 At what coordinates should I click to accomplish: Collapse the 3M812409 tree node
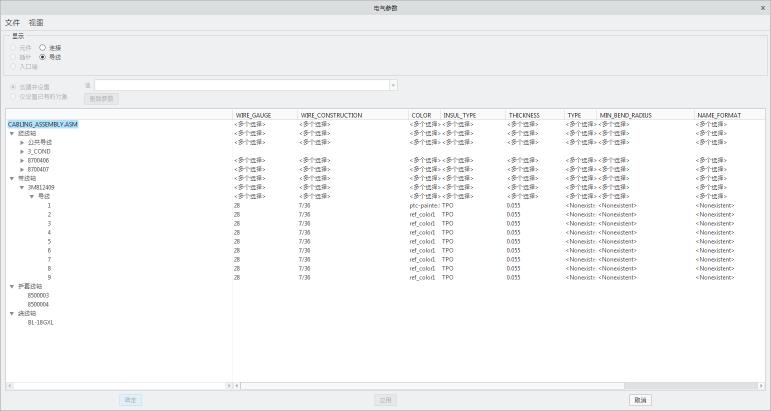click(x=22, y=187)
